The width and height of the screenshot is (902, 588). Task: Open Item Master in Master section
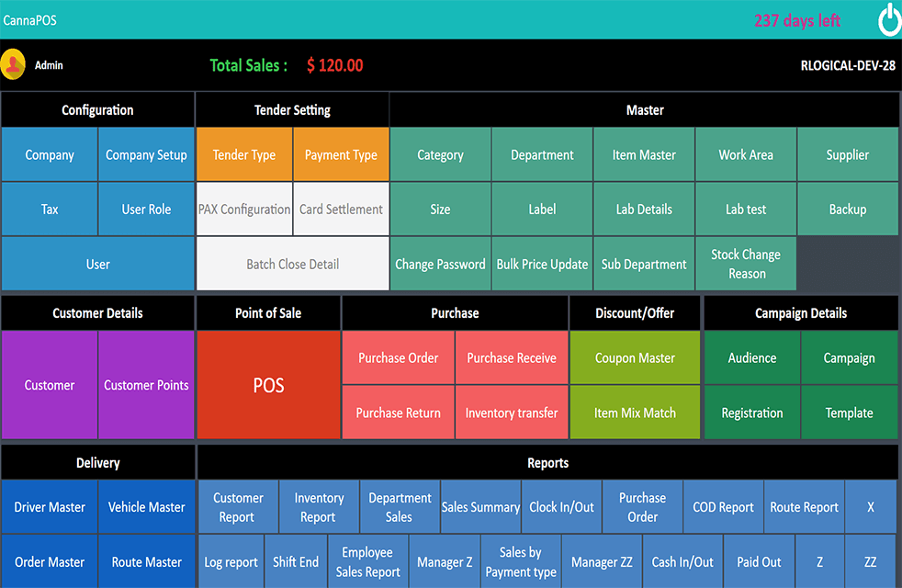point(644,154)
